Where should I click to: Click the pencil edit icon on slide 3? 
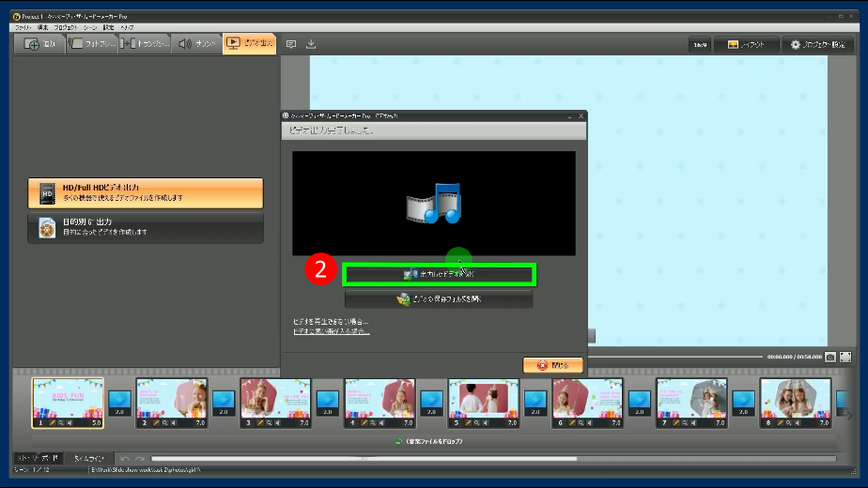[259, 423]
